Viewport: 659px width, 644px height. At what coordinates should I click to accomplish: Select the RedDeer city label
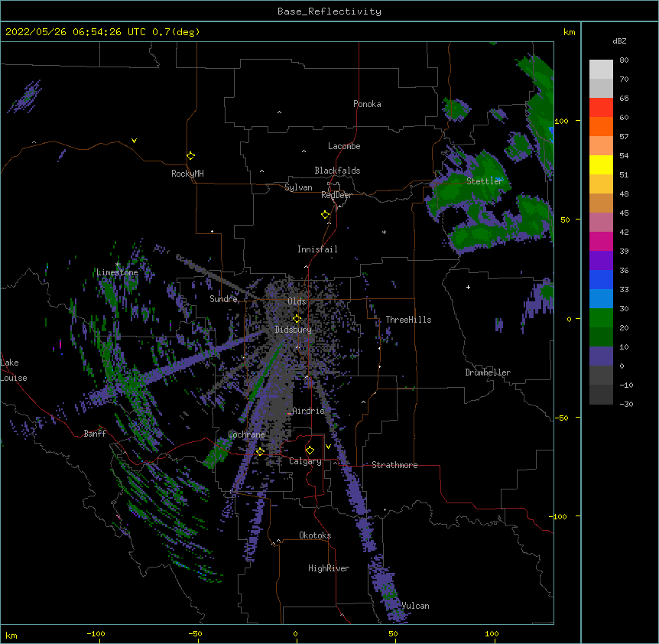click(x=336, y=195)
